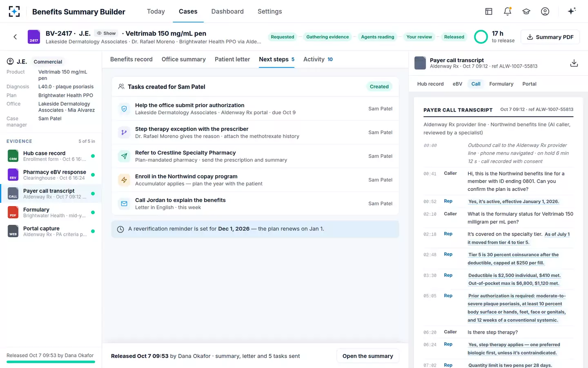The height and width of the screenshot is (368, 588).
Task: Click the PDF Formulary file icon
Action: click(x=13, y=212)
